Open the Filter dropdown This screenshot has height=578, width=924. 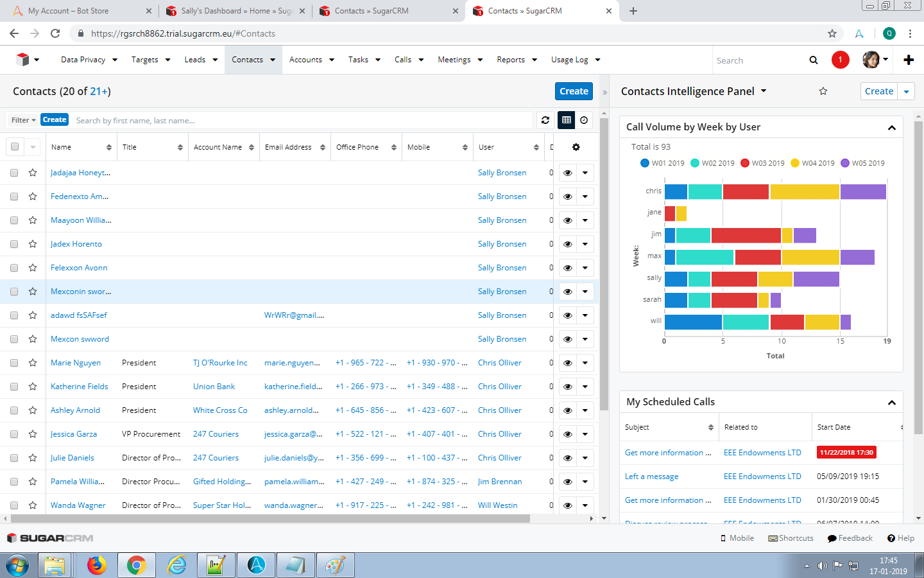click(23, 120)
